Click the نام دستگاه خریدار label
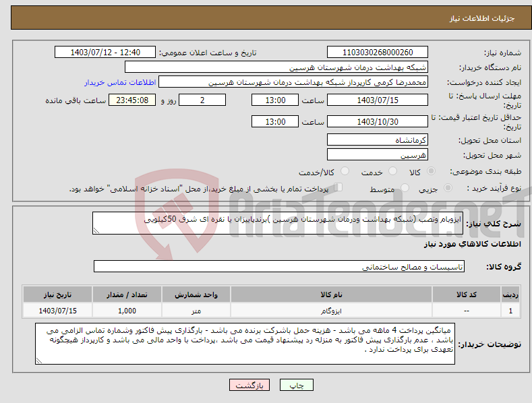The height and width of the screenshot is (403, 532). [x=490, y=67]
